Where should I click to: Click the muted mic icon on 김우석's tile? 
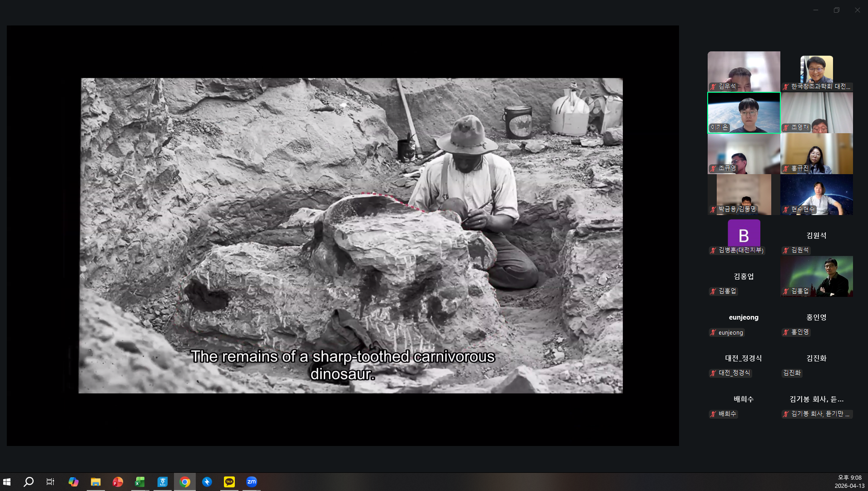[714, 86]
